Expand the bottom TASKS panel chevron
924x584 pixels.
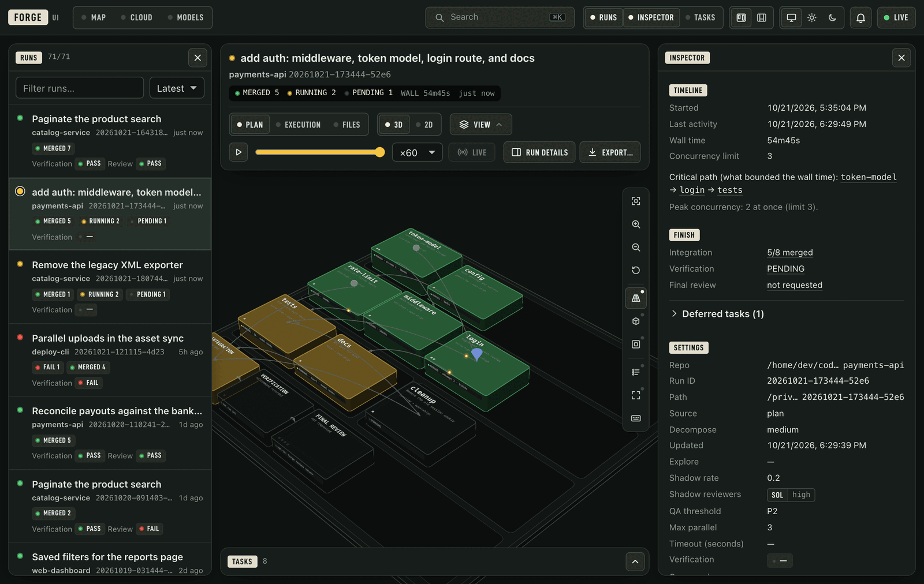(635, 561)
